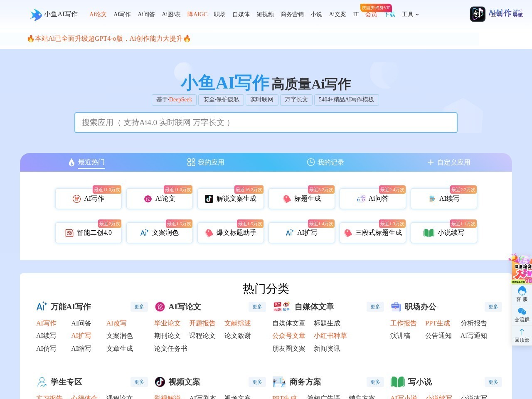Image resolution: width=532 pixels, height=399 pixels.
Task: Click the chat icon on Ai问答
Action: click(x=361, y=199)
